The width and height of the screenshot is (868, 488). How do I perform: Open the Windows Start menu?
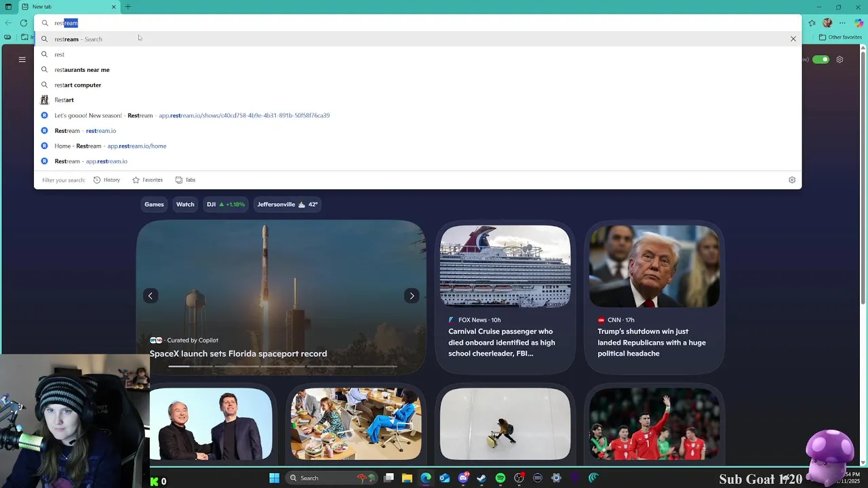(274, 478)
